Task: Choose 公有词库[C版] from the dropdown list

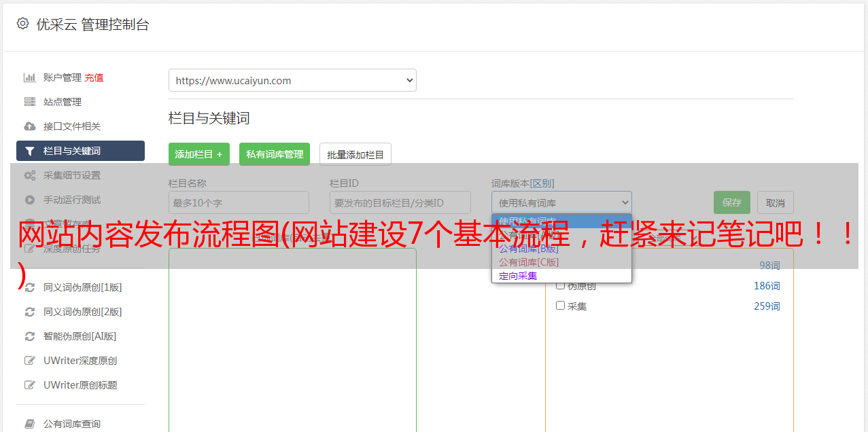Action: tap(561, 262)
